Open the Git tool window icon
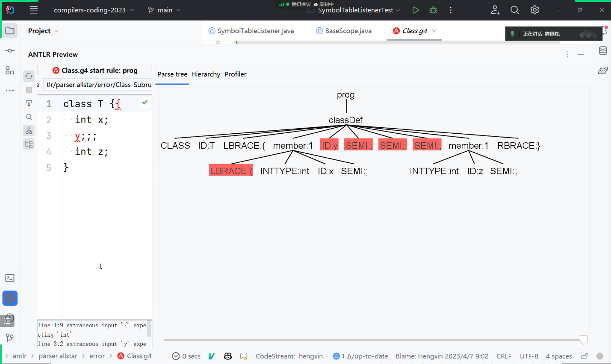This screenshot has height=364, width=611. pos(10,338)
